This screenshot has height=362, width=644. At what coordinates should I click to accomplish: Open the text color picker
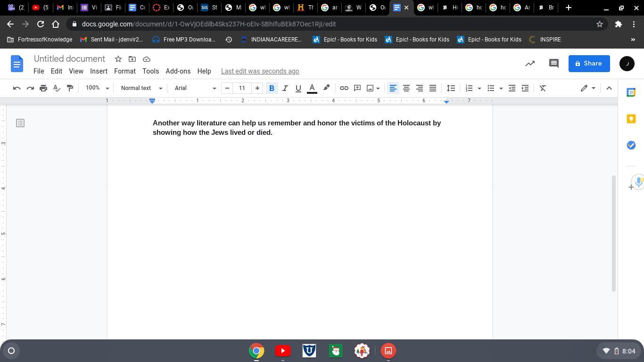[x=312, y=88]
